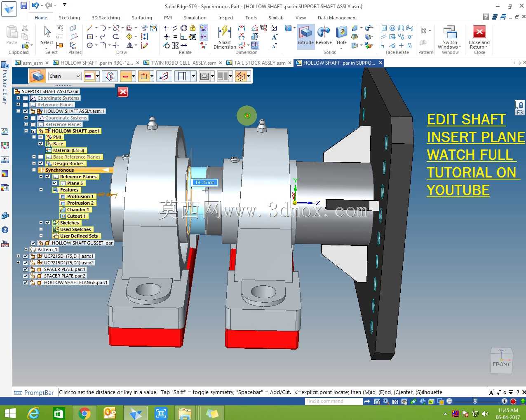This screenshot has width=526, height=420.
Task: Click the 19.25 mm distance input box
Action: tap(205, 182)
